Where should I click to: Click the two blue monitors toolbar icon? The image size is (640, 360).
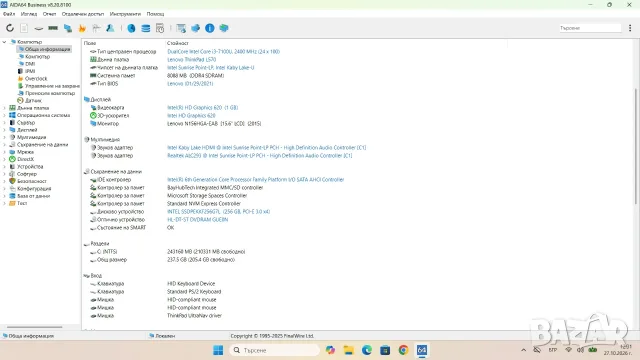(68, 28)
